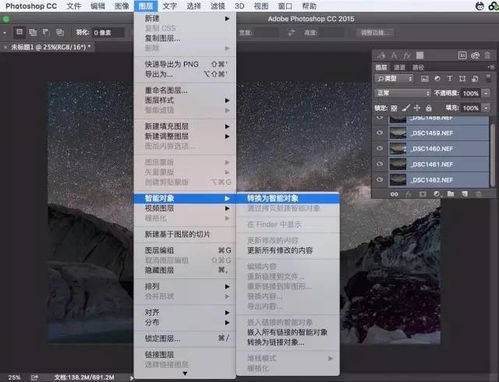Screen dimensions: 499x382
Task: Hide the _DSC1461.NEF layer
Action: 379,164
